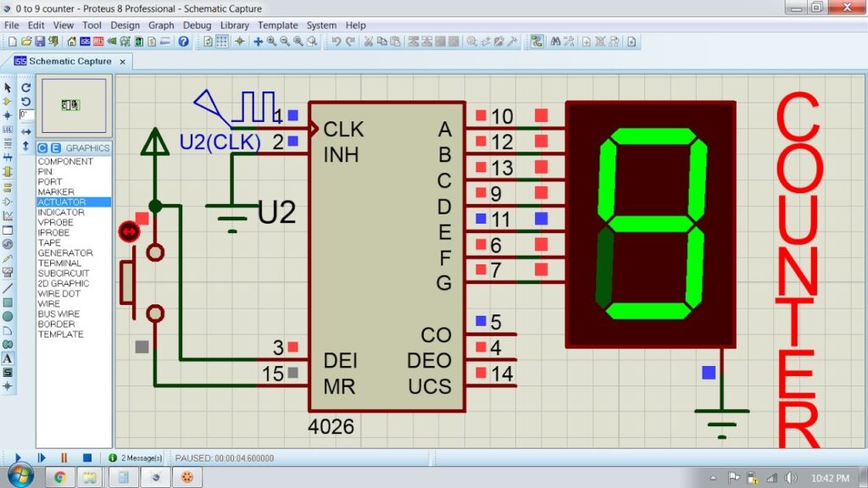
Task: Open Chrome from the Windows taskbar
Action: [60, 476]
